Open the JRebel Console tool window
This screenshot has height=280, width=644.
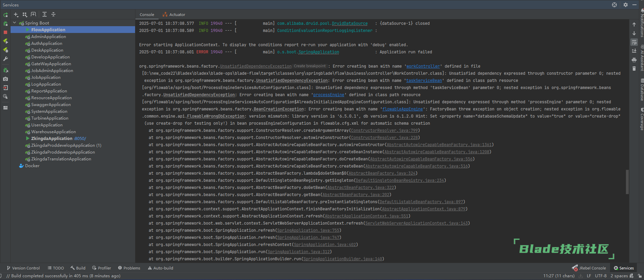589,268
